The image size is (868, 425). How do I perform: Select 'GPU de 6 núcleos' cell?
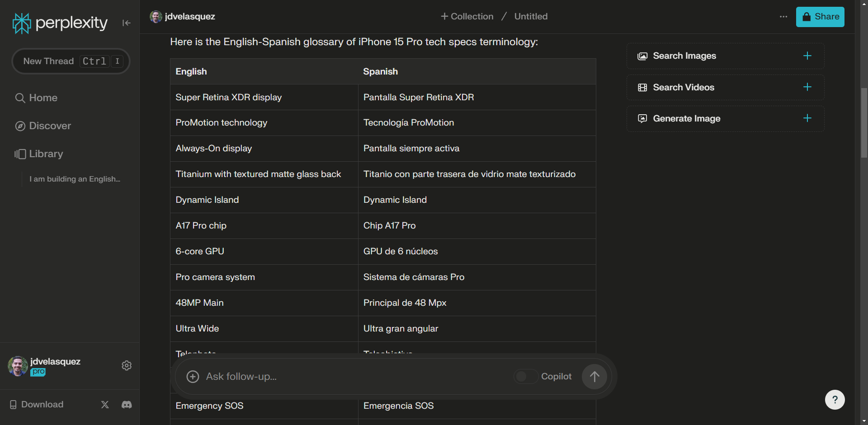[477, 252]
